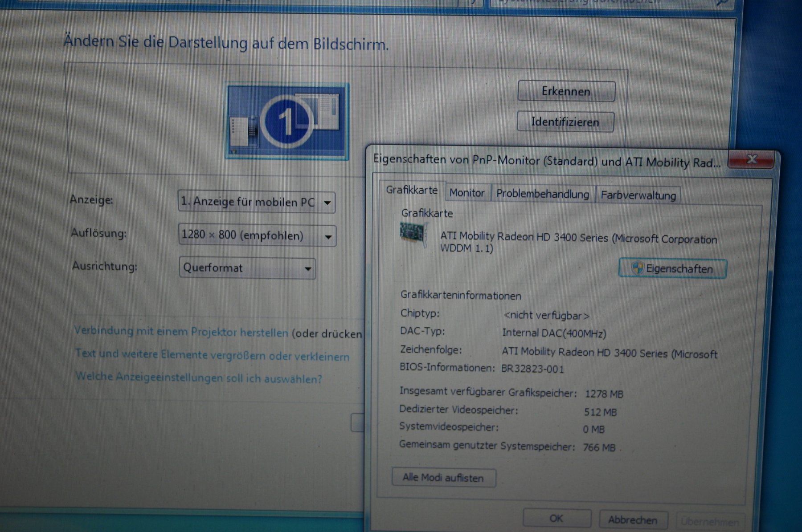This screenshot has width=802, height=532.
Task: Click the Alle Modi auflisten button
Action: (443, 478)
